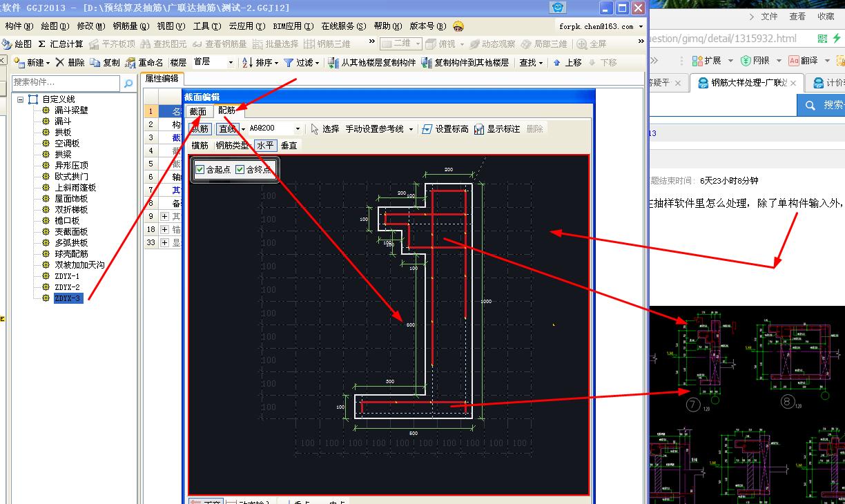Open the A6@200 rebar spec dropdown
845x504 pixels.
[298, 128]
